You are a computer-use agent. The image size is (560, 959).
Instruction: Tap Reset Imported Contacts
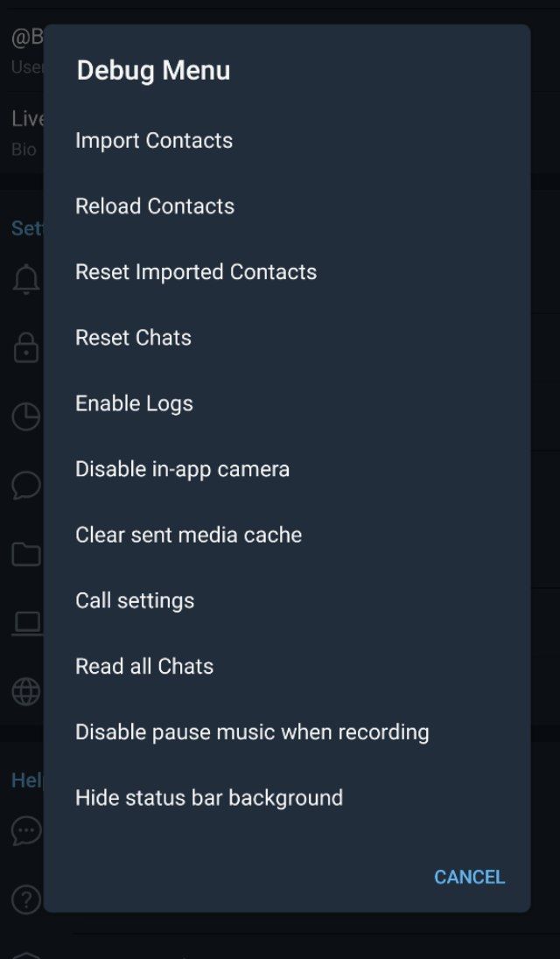(x=196, y=272)
